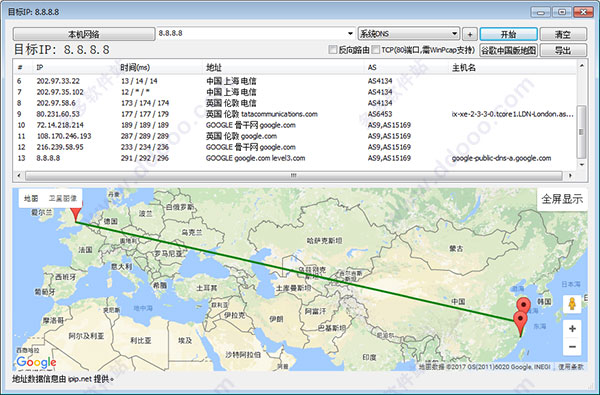The width and height of the screenshot is (600, 395).
Task: Zoom out the map with minus
Action: coord(572,346)
